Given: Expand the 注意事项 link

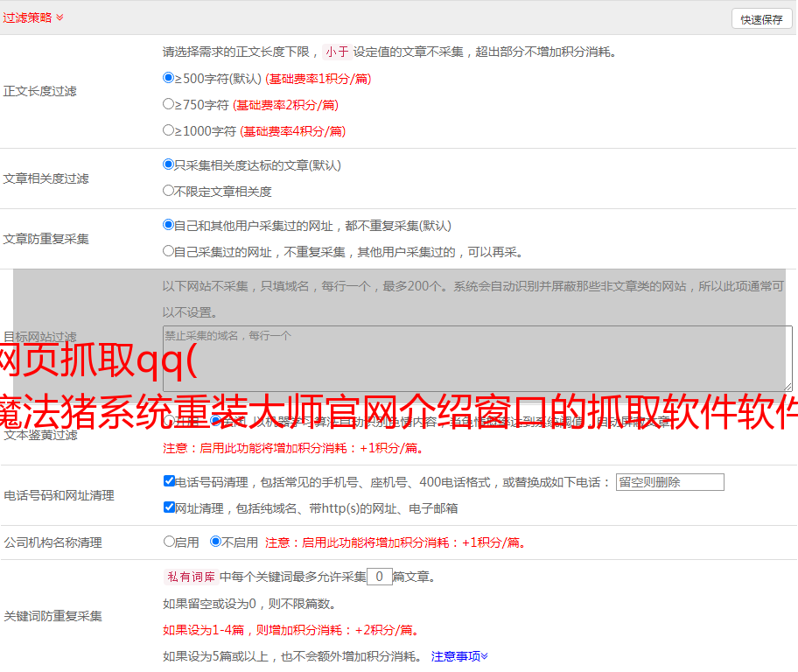Looking at the screenshot, I should 459,656.
